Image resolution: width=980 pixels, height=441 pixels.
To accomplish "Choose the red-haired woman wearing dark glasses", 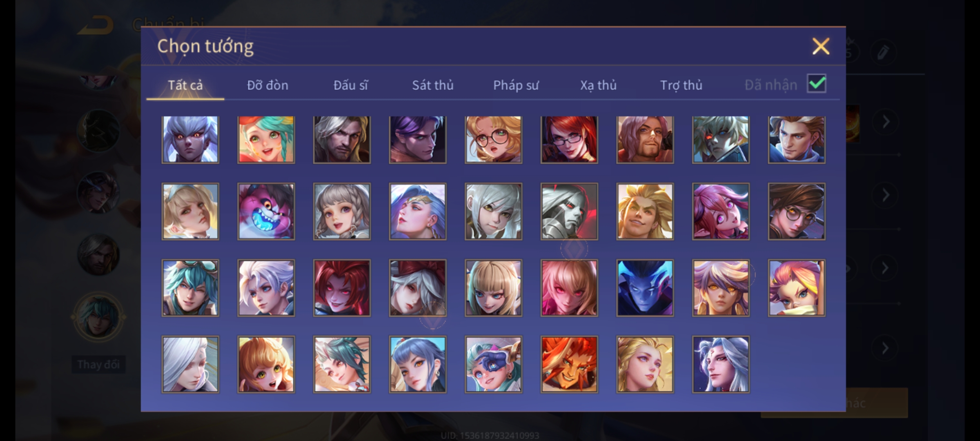I will click(569, 139).
